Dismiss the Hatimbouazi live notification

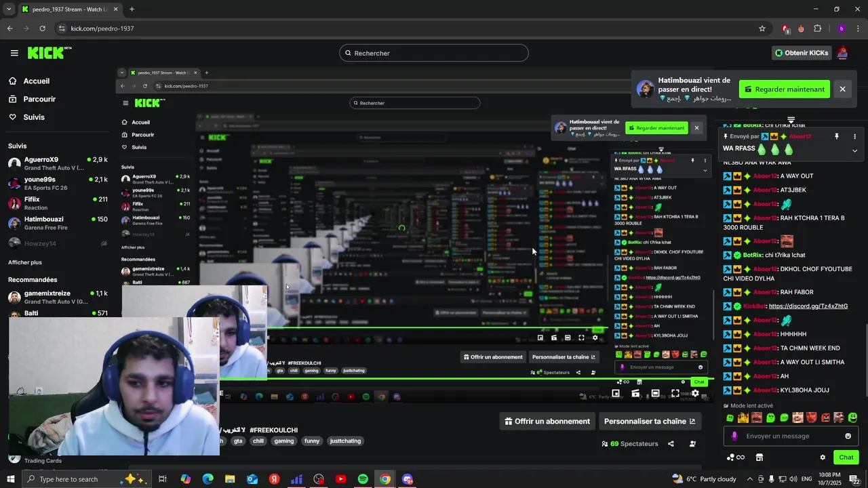pos(842,89)
